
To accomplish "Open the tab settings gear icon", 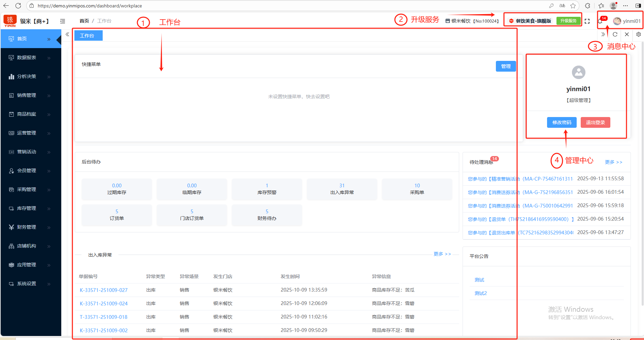I will point(638,34).
